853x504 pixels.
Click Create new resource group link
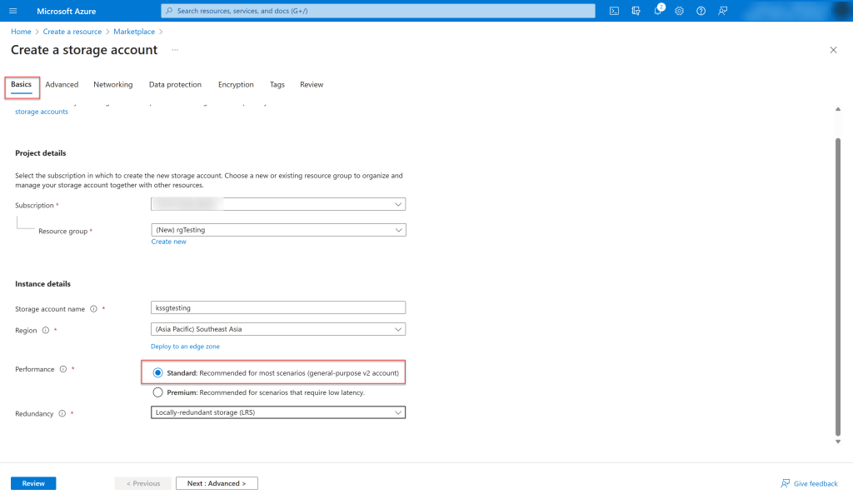[x=168, y=242]
